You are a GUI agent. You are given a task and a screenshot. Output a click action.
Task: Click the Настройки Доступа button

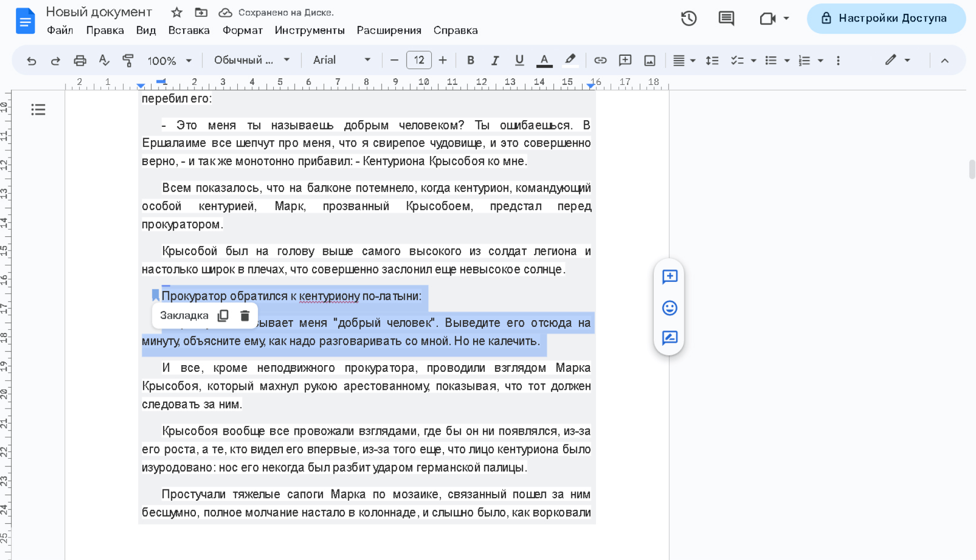[886, 19]
